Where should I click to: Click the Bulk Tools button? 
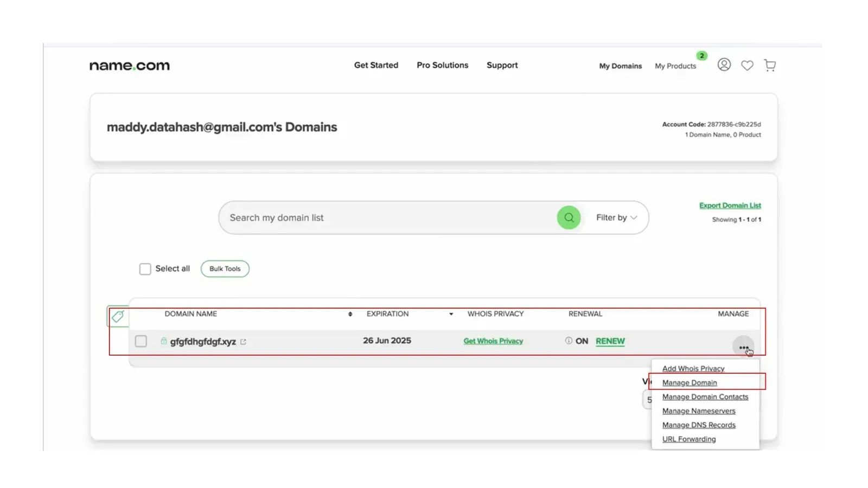pyautogui.click(x=225, y=269)
